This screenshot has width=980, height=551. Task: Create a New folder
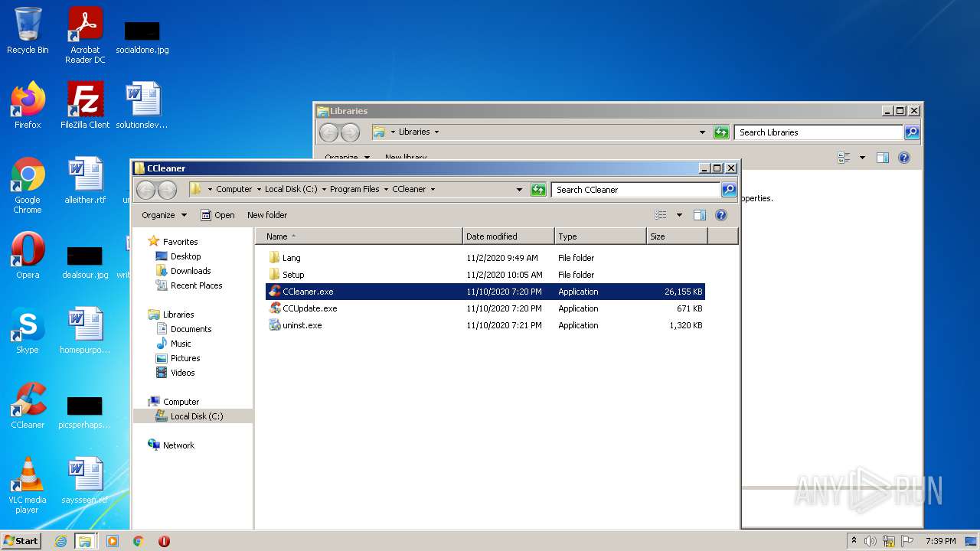(267, 215)
